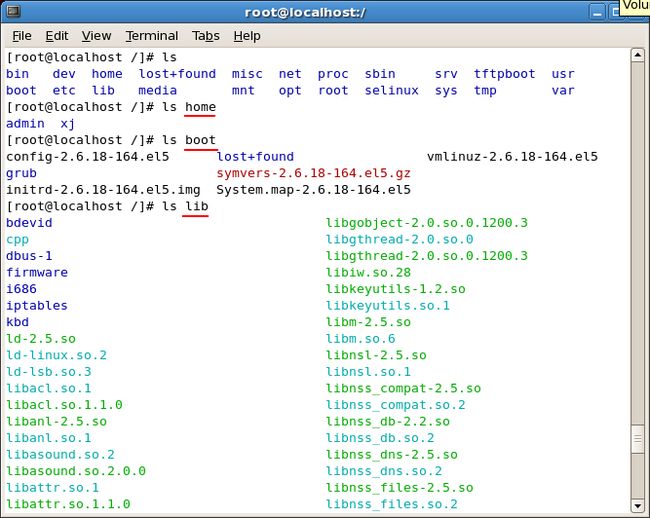The image size is (650, 518).
Task: Click the 'libacl.so.1.1.0' file name
Action: pyautogui.click(x=64, y=405)
